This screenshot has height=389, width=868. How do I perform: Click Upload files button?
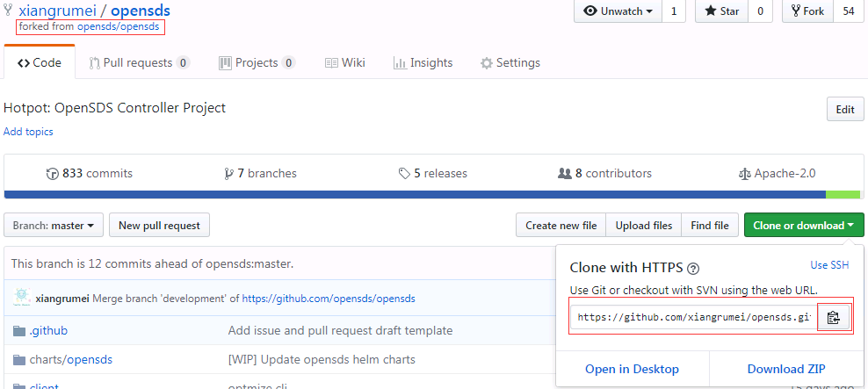[x=644, y=225]
